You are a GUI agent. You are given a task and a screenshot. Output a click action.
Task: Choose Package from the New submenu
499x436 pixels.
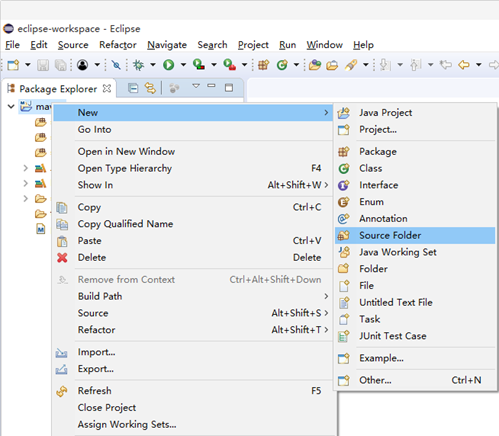415,152
